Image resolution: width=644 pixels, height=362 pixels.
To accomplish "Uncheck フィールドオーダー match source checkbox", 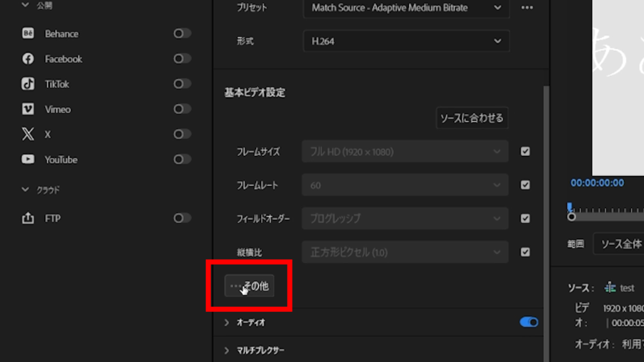I will point(525,218).
